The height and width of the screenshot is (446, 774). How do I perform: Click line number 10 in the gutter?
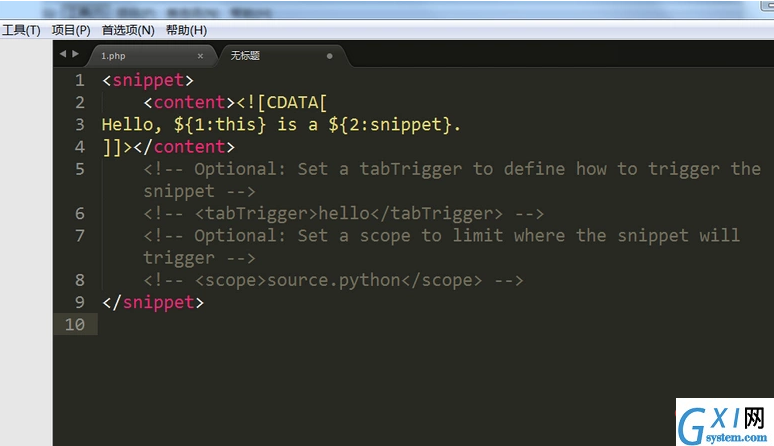point(75,324)
